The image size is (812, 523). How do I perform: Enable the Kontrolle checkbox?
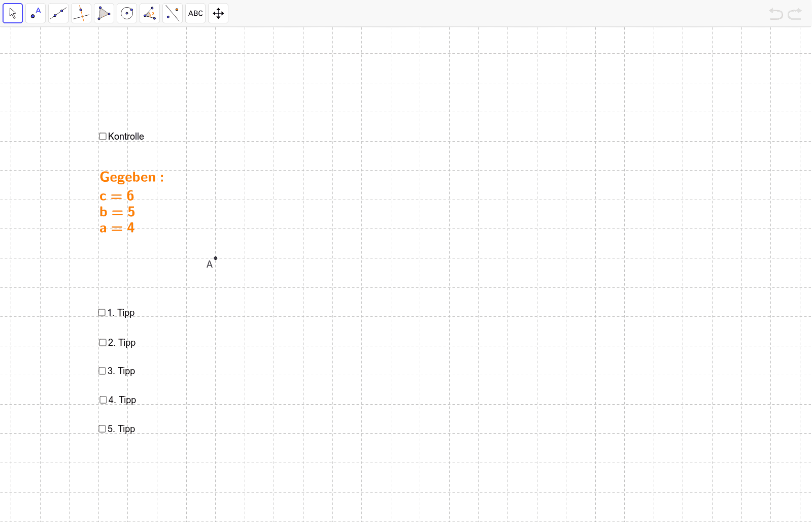[x=103, y=136]
